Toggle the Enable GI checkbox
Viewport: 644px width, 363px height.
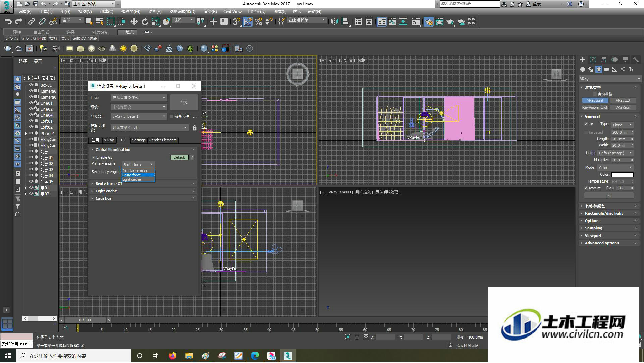point(94,157)
